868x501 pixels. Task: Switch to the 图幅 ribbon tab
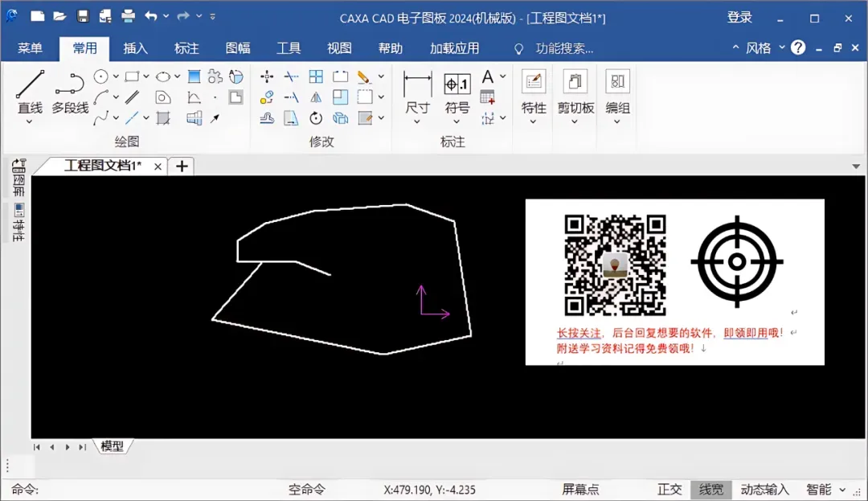(x=238, y=48)
